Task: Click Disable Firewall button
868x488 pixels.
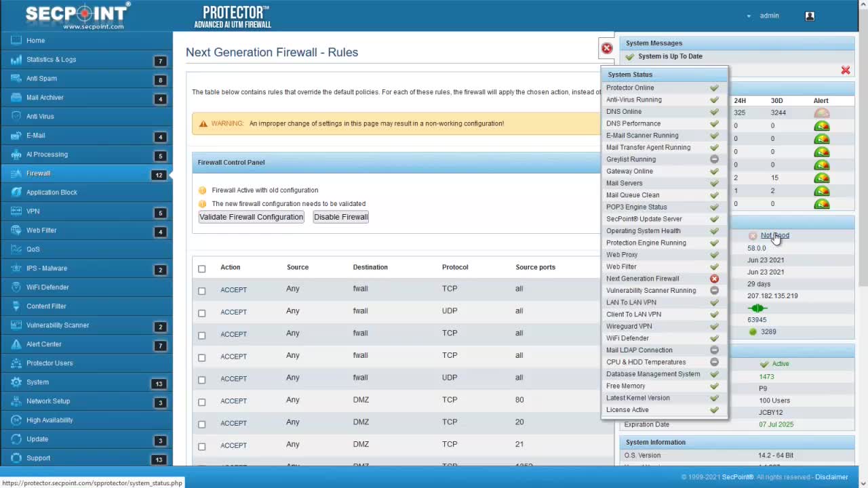Action: point(340,217)
